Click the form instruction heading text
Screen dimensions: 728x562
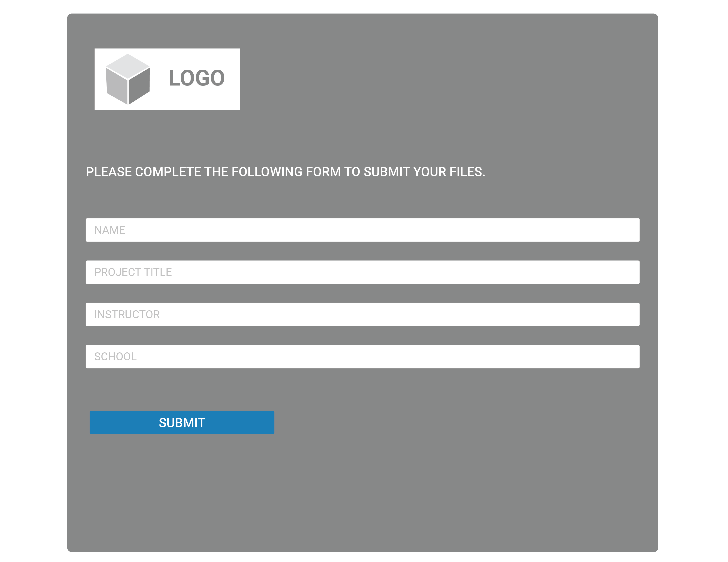[x=286, y=172]
